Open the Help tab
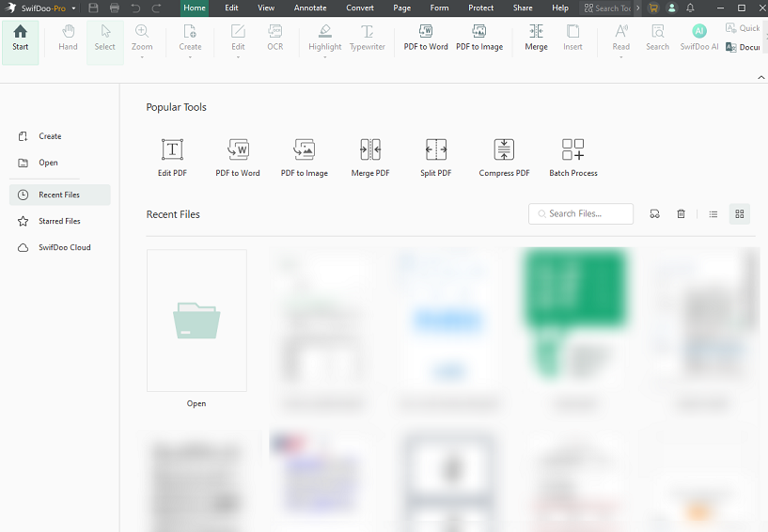Screen dimensions: 768x532 [x=560, y=8]
